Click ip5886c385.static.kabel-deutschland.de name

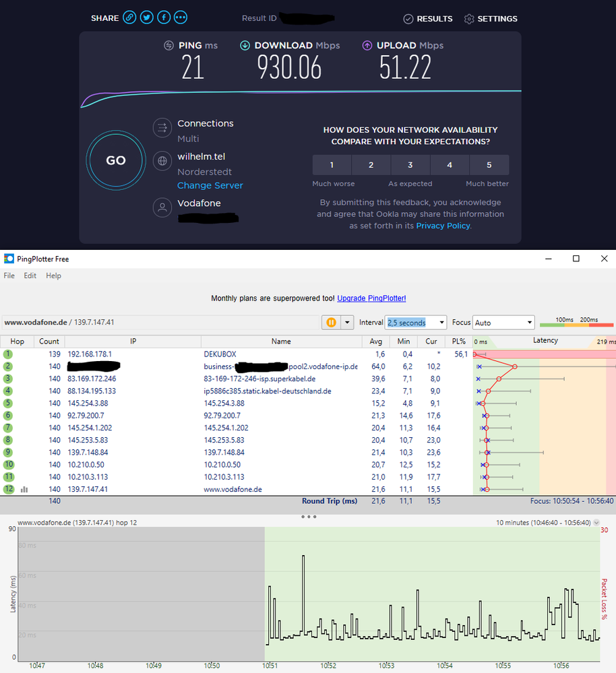click(268, 391)
